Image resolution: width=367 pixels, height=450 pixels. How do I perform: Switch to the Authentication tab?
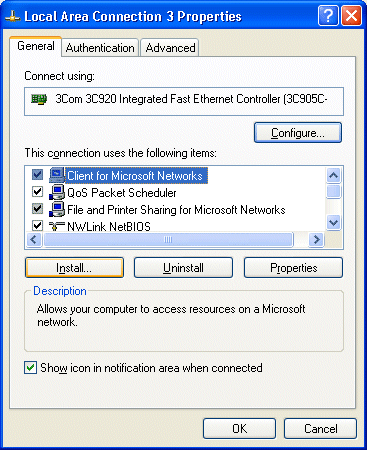pyautogui.click(x=100, y=48)
